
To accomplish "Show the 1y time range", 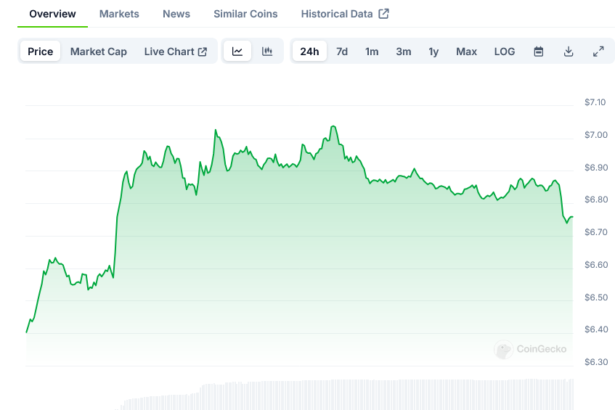I will pyautogui.click(x=433, y=51).
